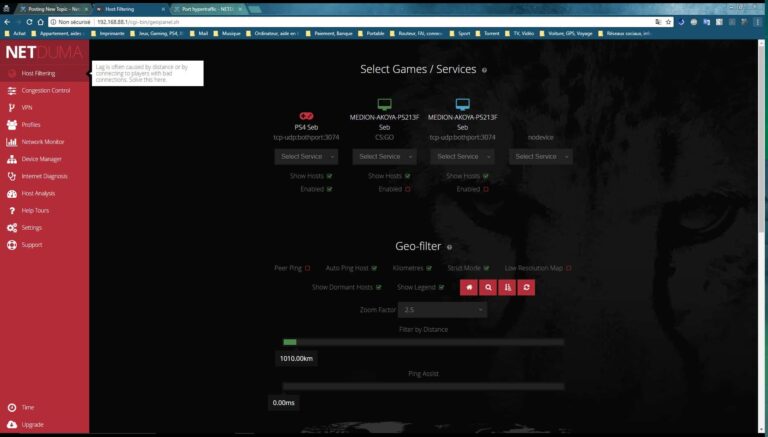
Task: Switch to the Port hypertraffic browser tab
Action: (x=207, y=8)
